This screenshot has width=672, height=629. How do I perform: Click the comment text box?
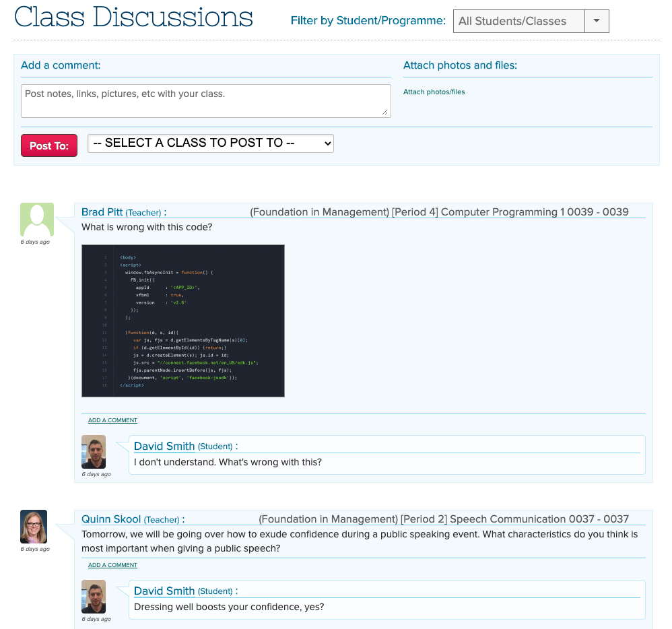pos(206,101)
